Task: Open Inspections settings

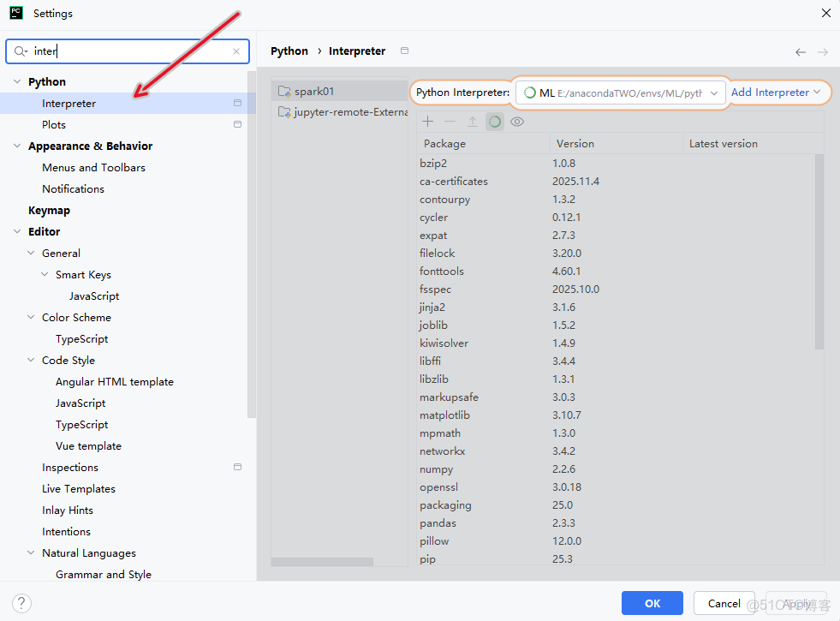Action: 70,467
